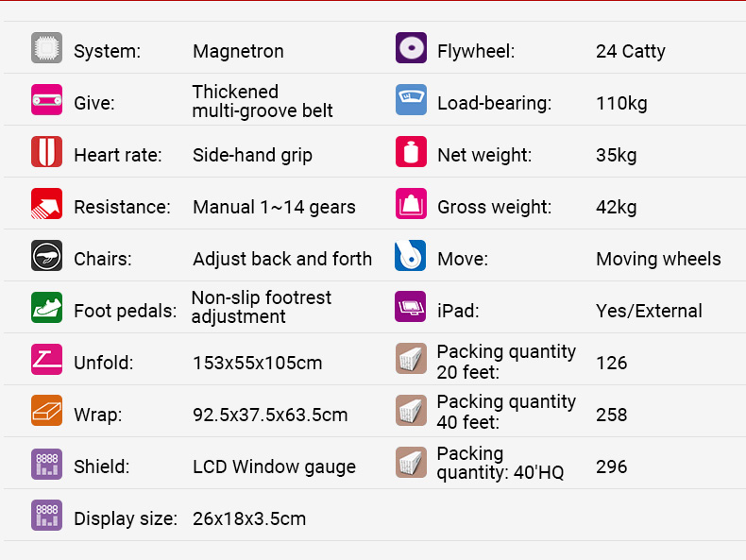
Task: Click the red arrow Resistance icon
Action: (46, 203)
